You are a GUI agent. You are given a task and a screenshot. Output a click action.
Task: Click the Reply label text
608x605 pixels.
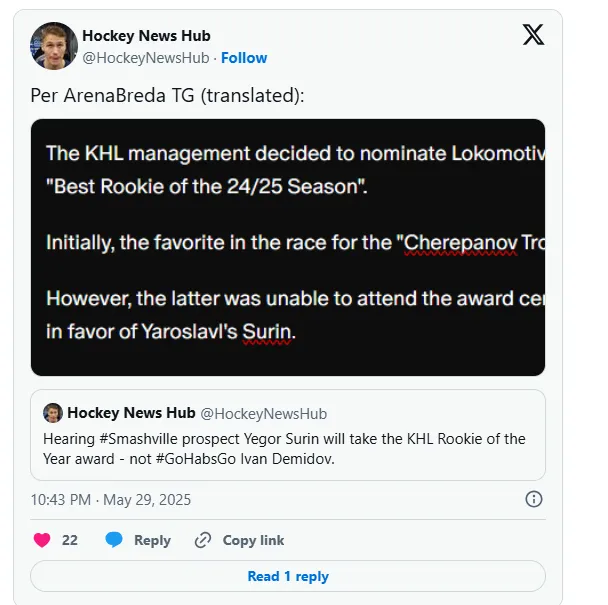coord(152,540)
